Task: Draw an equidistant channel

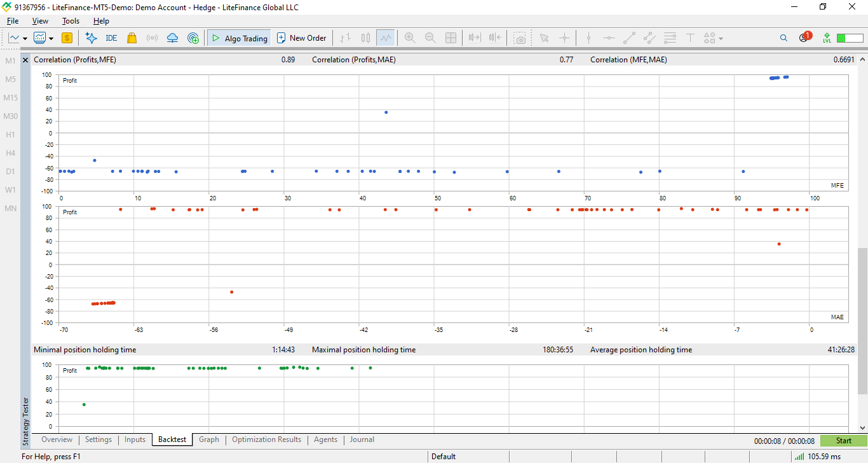Action: (649, 38)
